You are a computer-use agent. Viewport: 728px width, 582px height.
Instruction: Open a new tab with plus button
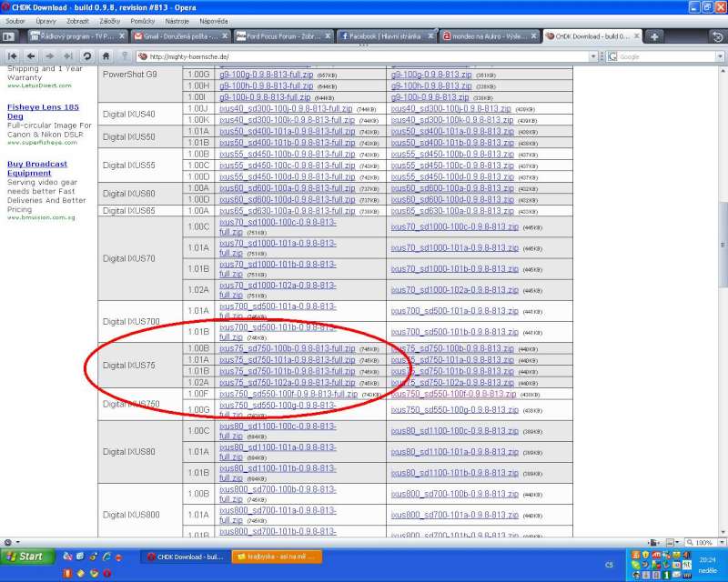(654, 36)
